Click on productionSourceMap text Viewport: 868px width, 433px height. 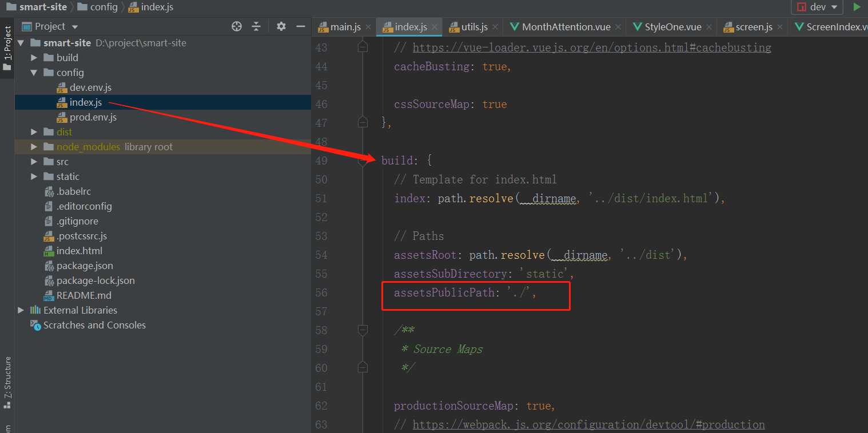tap(453, 406)
